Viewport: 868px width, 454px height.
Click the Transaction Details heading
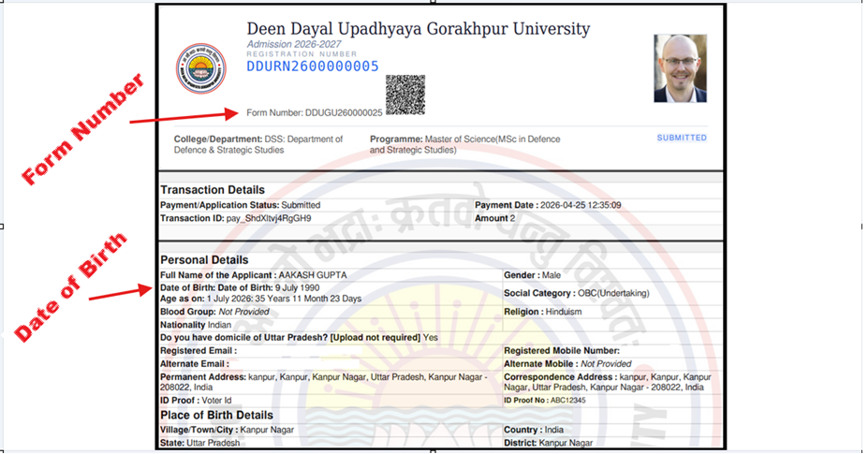213,190
